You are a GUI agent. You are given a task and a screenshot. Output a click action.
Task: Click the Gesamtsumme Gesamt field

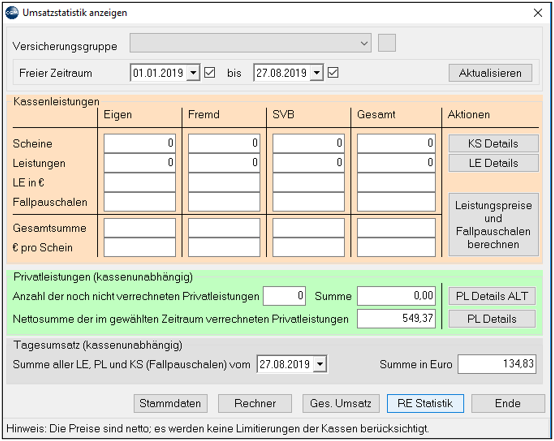(396, 228)
